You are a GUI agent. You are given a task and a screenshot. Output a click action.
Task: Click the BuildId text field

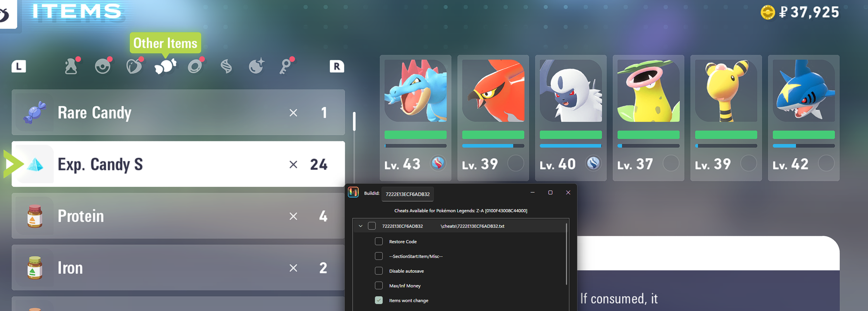pyautogui.click(x=407, y=194)
